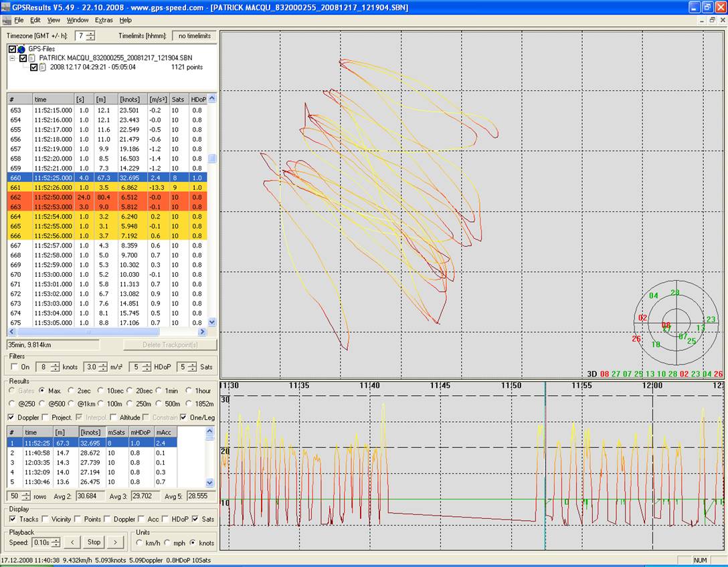Click red satellite 26 in the sky plot

tap(636, 338)
